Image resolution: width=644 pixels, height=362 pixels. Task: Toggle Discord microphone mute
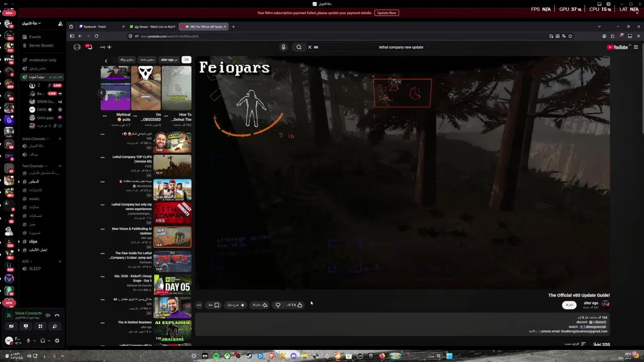(29, 340)
